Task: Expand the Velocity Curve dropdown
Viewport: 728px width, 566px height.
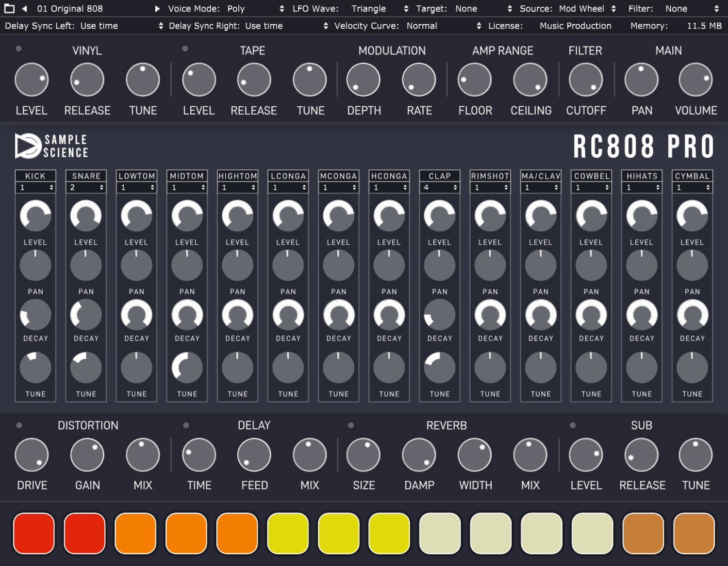Action: pyautogui.click(x=408, y=26)
